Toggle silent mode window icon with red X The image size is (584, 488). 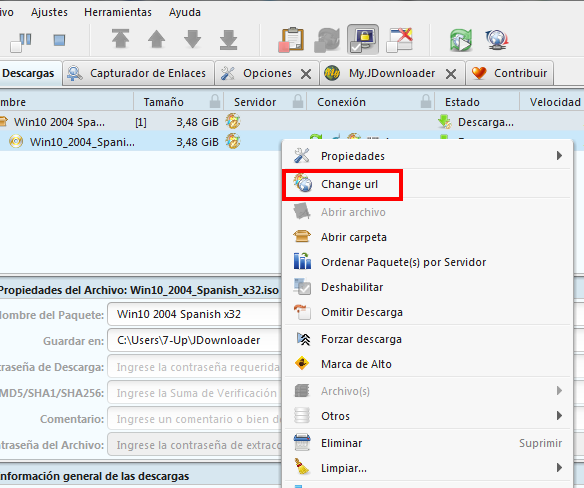400,39
